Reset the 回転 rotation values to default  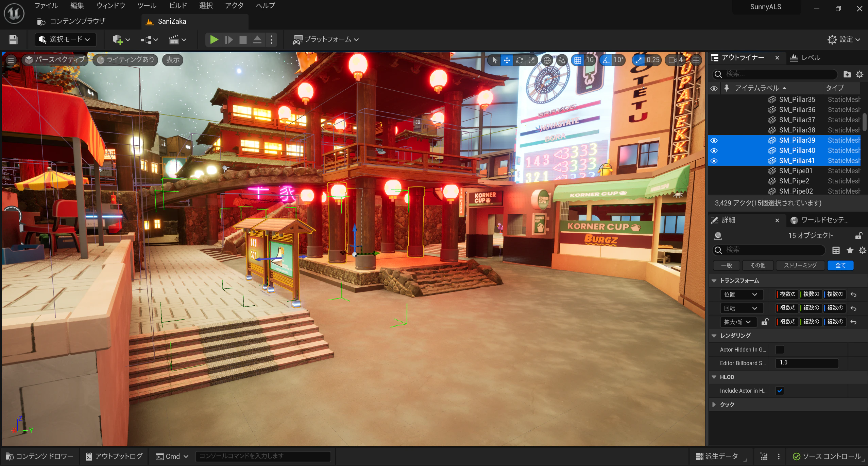pos(853,308)
